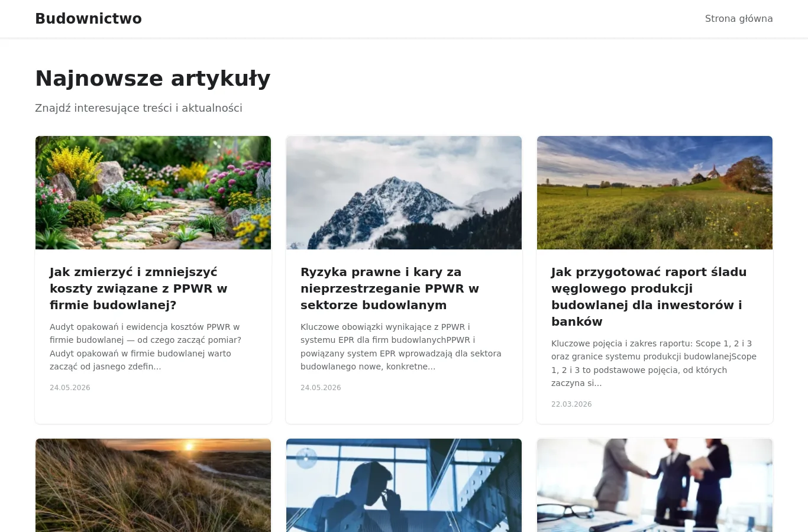Open the business handshake image
Screen dimensions: 808x532
point(655,485)
